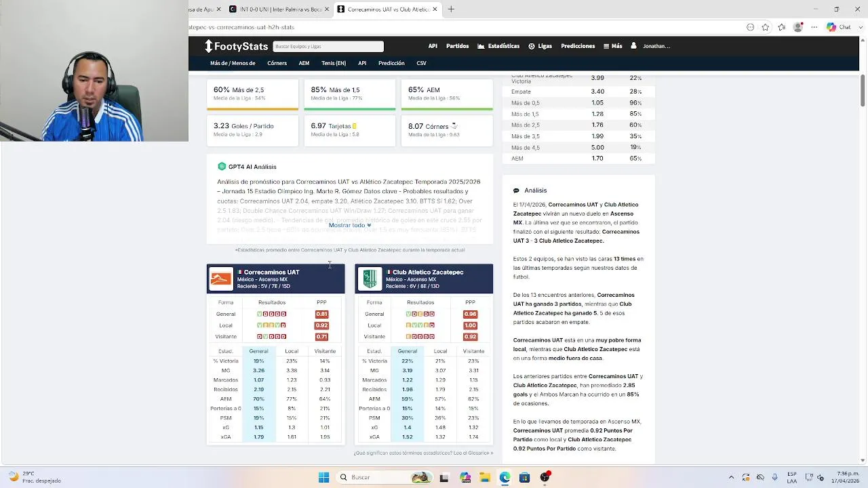Select the Córners sub-navigation tab
Viewport: 868px width, 488px height.
(277, 63)
